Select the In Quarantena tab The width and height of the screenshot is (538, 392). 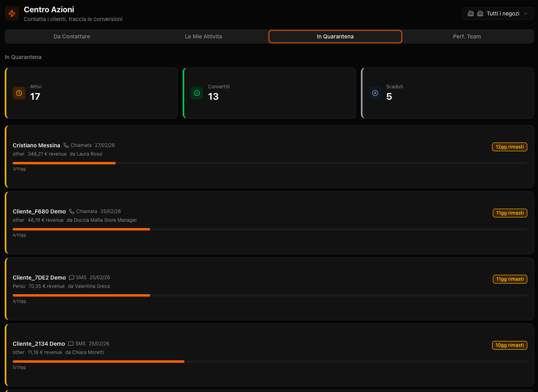pos(335,36)
